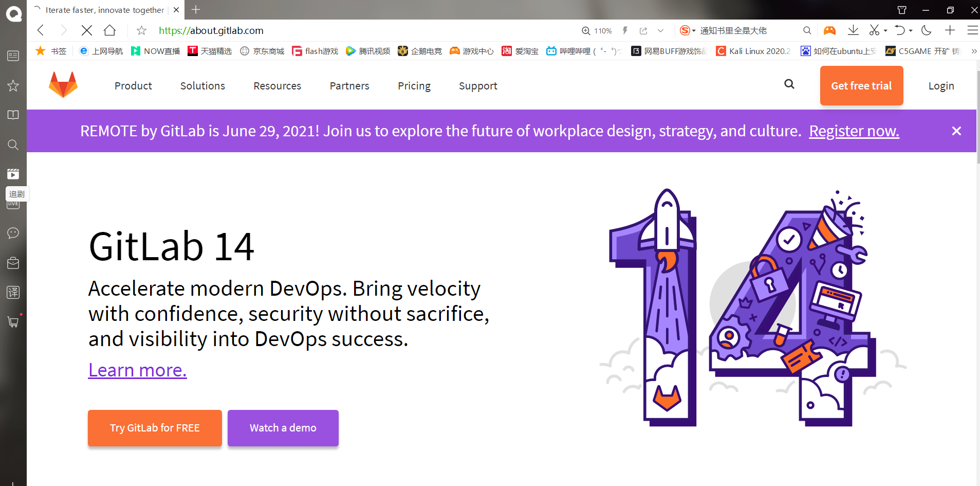Open the download manager in the browser toolbar
The width and height of the screenshot is (980, 486).
coord(853,30)
